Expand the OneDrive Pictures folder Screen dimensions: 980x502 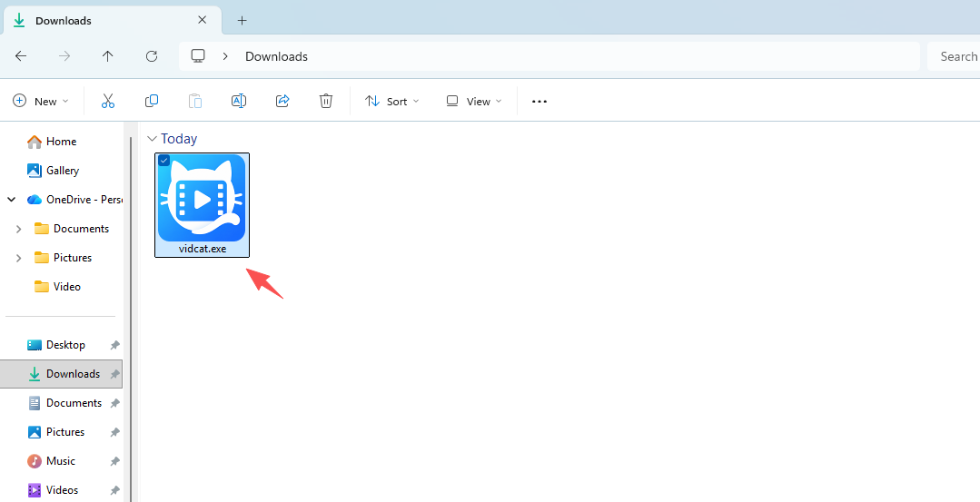click(19, 258)
